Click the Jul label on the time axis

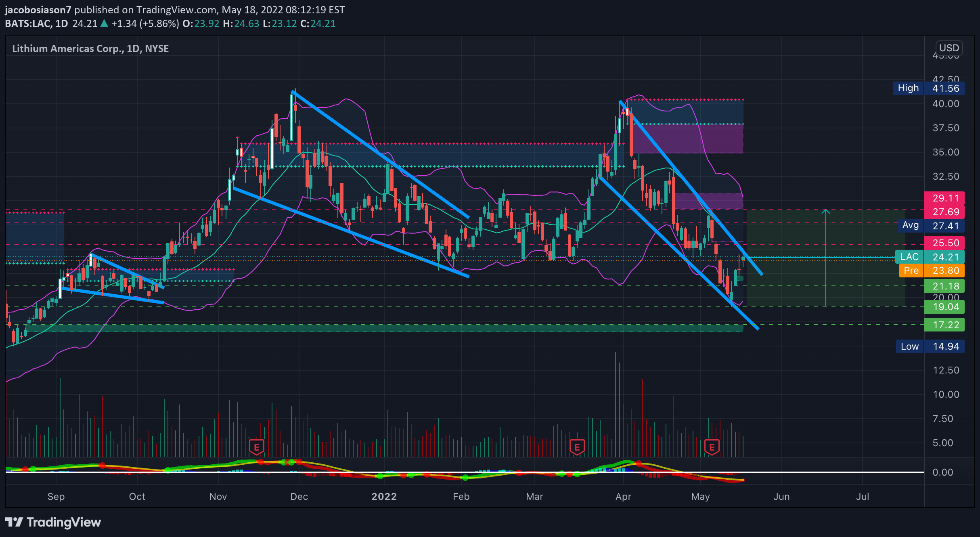click(x=863, y=497)
